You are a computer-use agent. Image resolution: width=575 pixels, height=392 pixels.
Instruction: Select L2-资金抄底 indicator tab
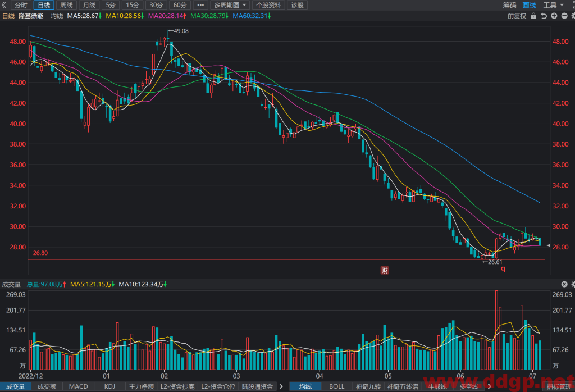point(177,386)
